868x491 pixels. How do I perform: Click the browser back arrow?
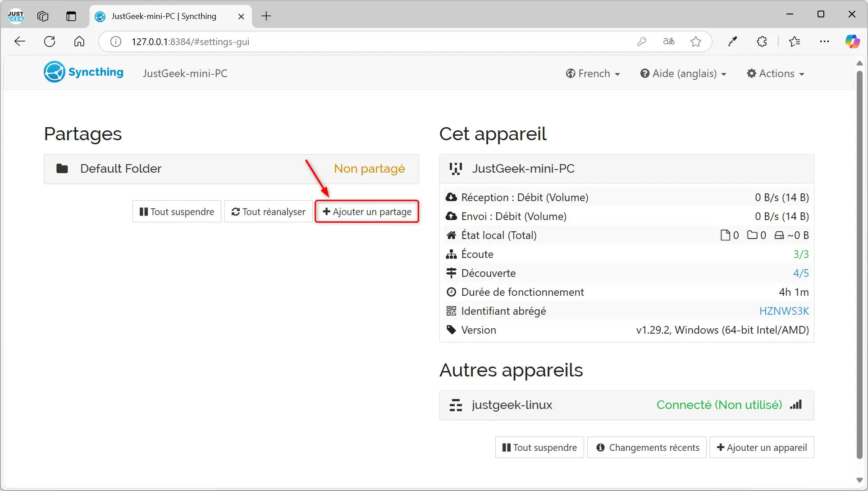click(x=20, y=41)
